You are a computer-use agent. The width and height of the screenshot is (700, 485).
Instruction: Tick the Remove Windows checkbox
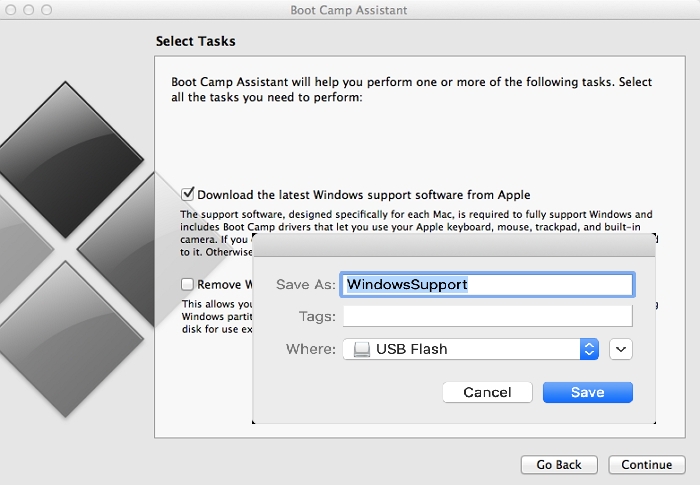(x=188, y=284)
